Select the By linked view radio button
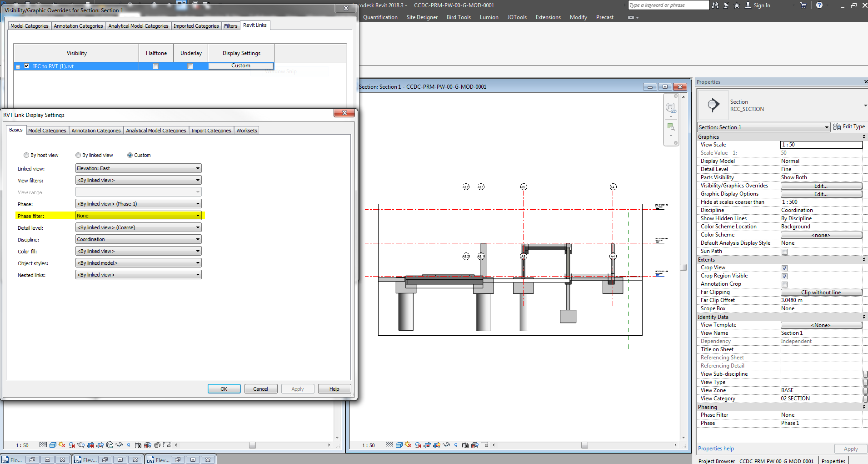 tap(78, 155)
